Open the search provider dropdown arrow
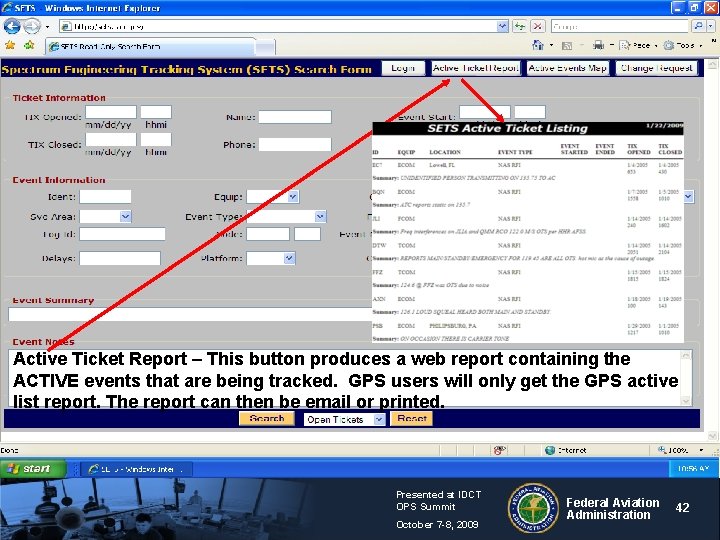Image resolution: width=720 pixels, height=540 pixels. (710, 26)
